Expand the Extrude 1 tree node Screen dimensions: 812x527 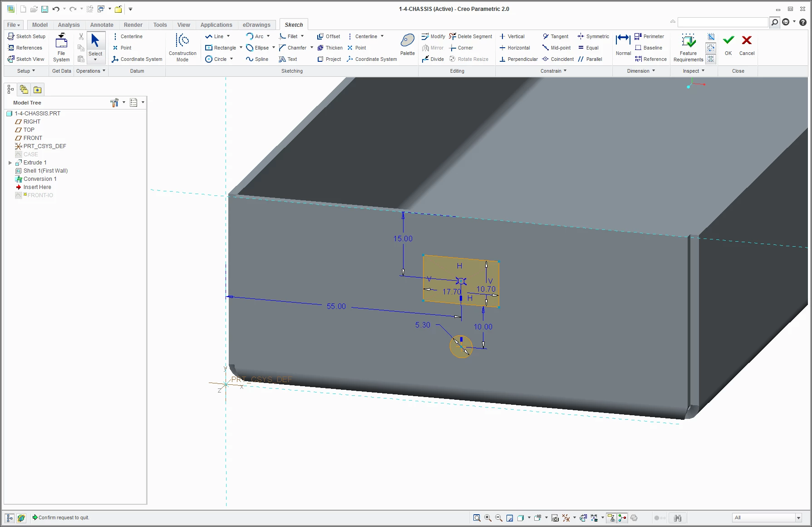(x=10, y=163)
